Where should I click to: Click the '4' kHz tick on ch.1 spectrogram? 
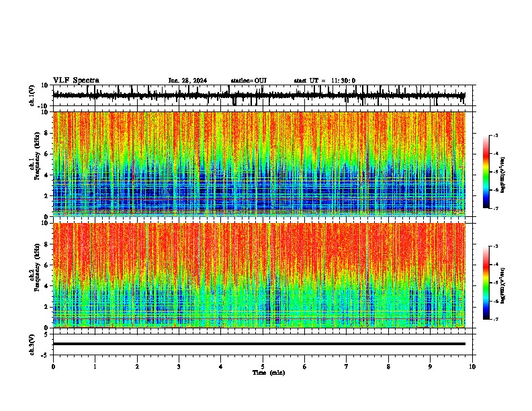coord(47,175)
